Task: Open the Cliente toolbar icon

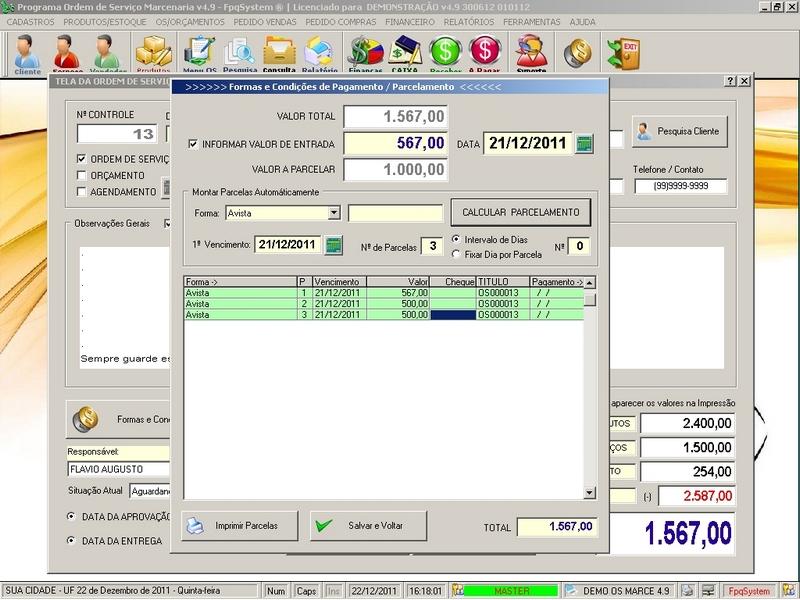Action: point(27,53)
